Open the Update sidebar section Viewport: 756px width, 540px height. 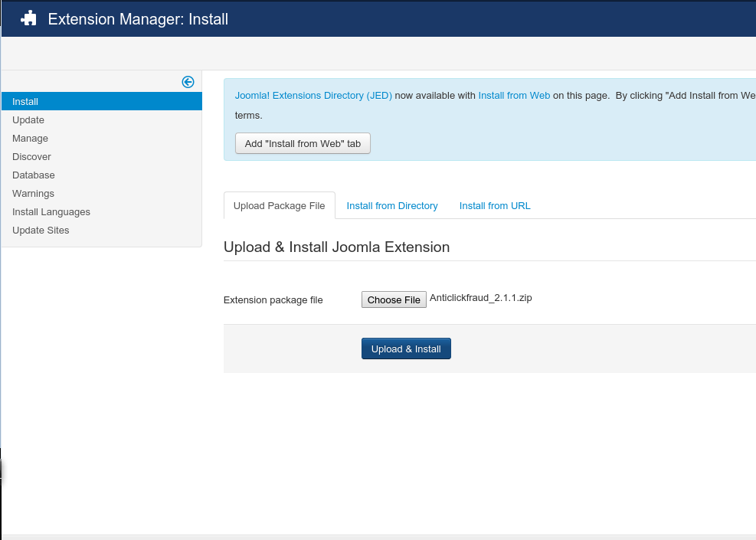[28, 120]
